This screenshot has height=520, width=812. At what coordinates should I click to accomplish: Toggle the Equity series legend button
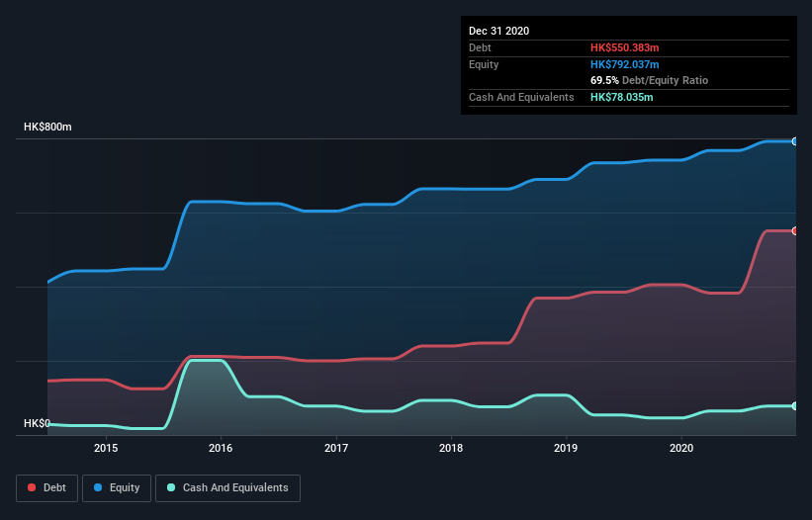[x=117, y=488]
